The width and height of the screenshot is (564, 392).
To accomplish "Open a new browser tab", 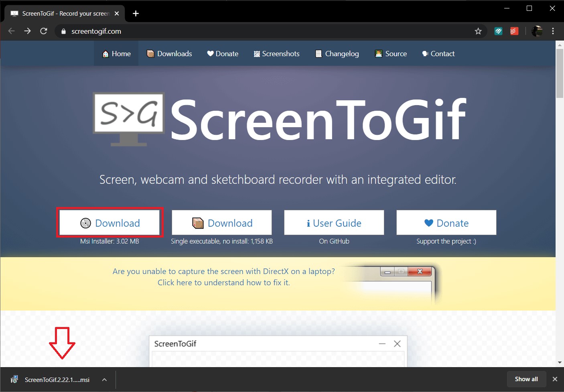I will click(136, 14).
